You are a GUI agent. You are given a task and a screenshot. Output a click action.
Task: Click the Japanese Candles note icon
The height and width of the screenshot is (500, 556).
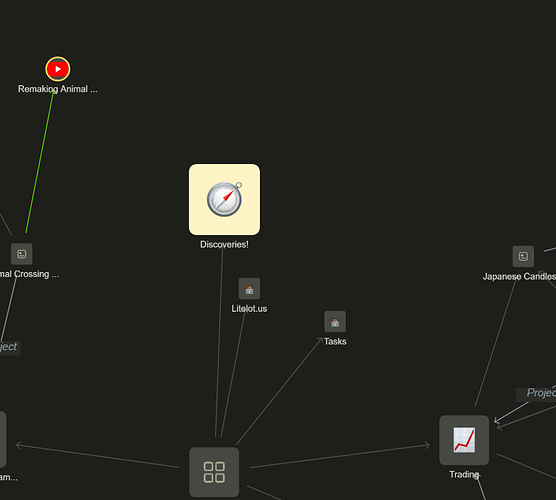[523, 256]
